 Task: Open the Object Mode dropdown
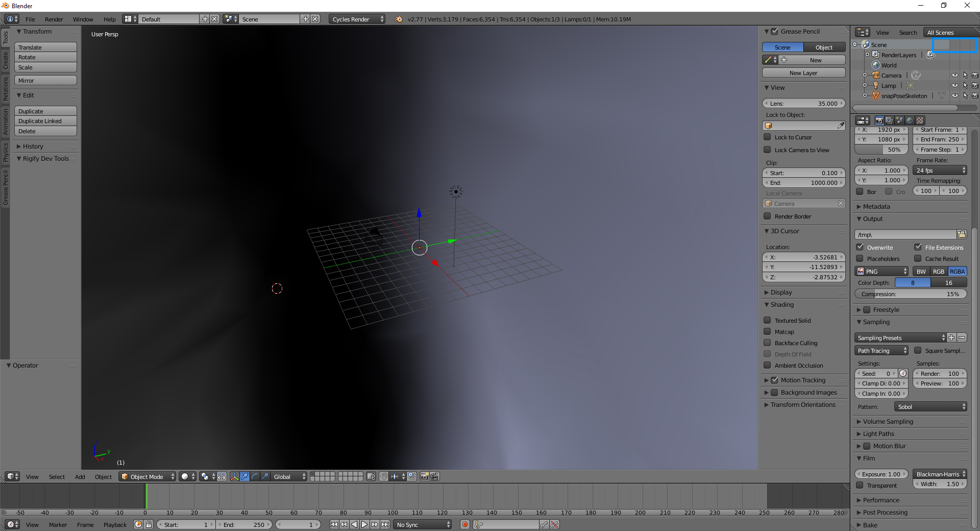point(147,476)
